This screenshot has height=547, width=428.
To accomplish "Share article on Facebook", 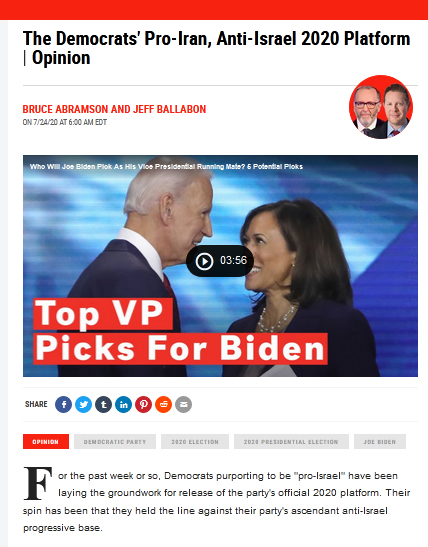I will click(x=63, y=405).
